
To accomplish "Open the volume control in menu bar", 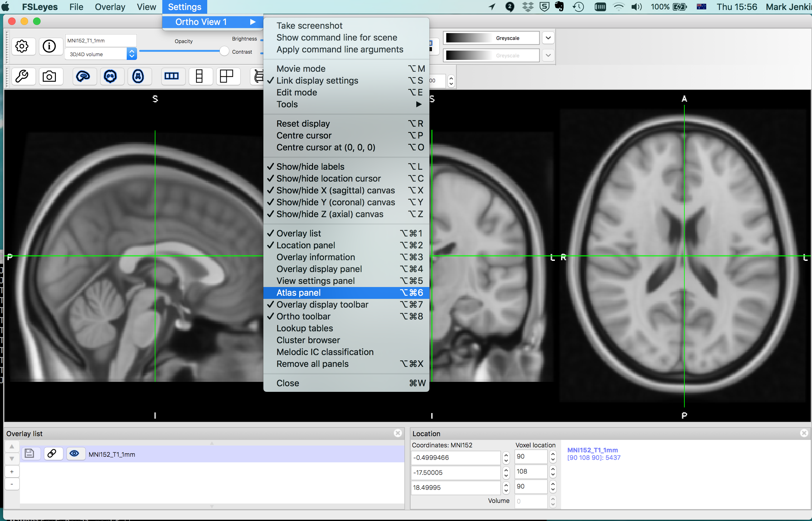I will 636,7.
